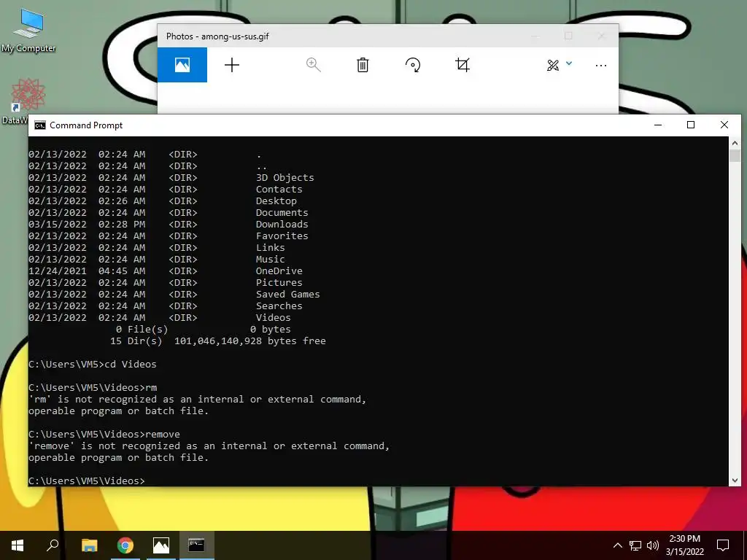
Task: Open the network status tray icon
Action: tap(635, 545)
